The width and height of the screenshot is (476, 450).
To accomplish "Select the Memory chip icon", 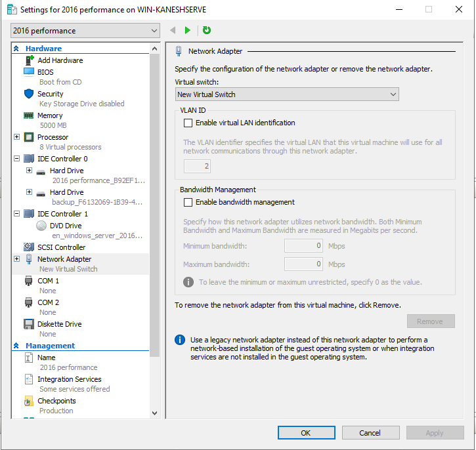I will (29, 115).
